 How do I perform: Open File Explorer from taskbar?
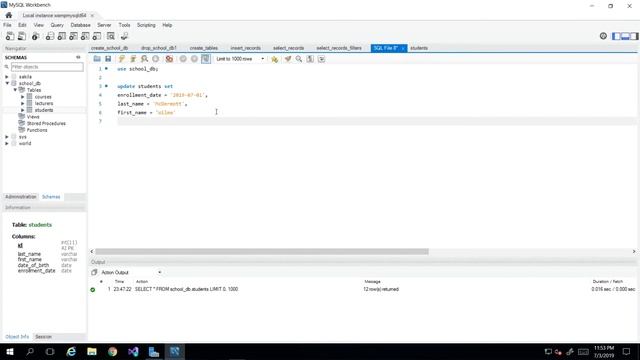[x=92, y=351]
